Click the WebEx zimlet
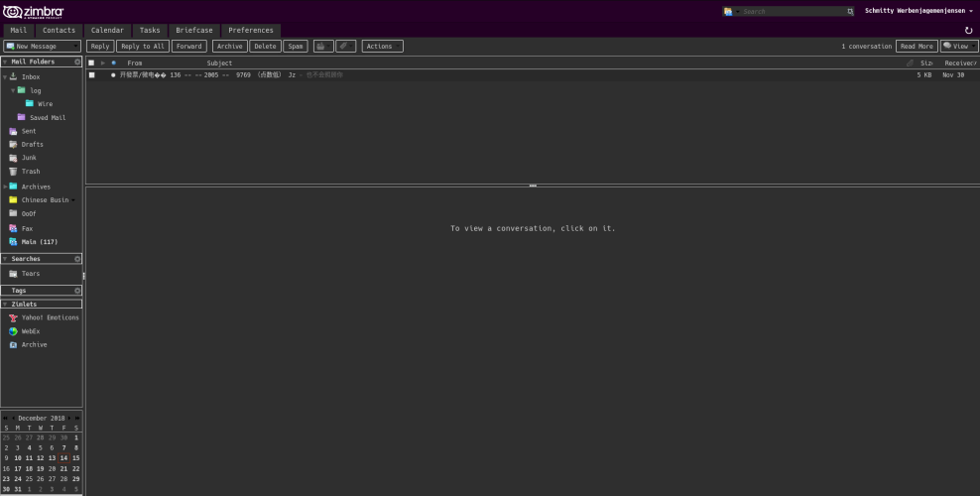This screenshot has width=980, height=496. (31, 331)
